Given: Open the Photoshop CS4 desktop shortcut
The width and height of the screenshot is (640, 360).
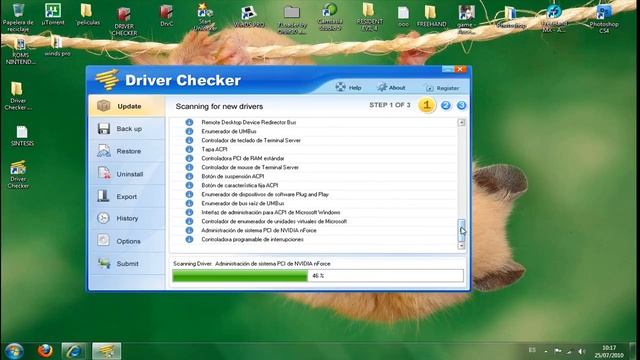Looking at the screenshot, I should (604, 19).
